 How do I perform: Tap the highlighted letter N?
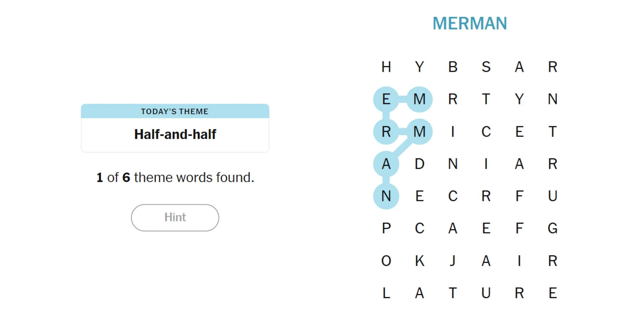click(x=386, y=196)
